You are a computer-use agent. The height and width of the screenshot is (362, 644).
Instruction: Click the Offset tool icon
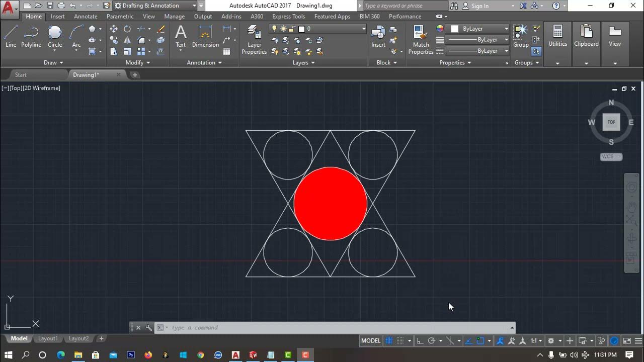(x=160, y=51)
